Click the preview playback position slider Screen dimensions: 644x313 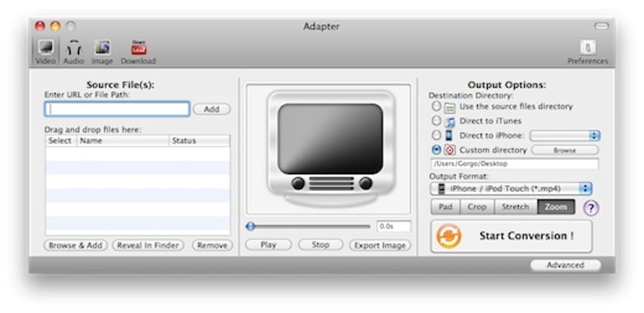coord(308,226)
